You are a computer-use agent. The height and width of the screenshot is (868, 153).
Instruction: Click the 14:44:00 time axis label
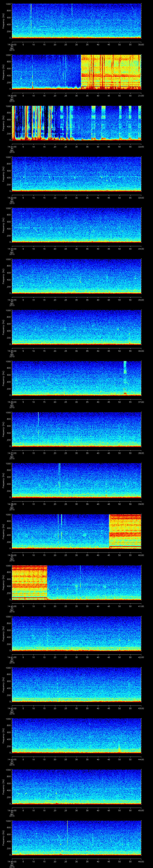click(x=12, y=810)
